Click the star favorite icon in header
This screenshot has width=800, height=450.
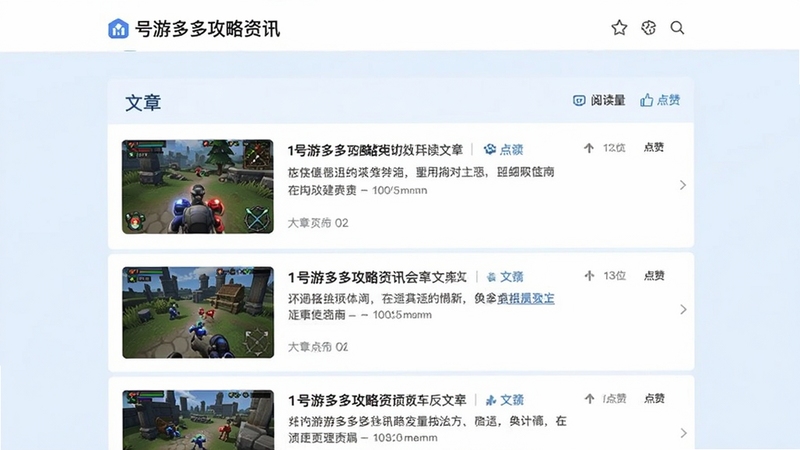(619, 28)
